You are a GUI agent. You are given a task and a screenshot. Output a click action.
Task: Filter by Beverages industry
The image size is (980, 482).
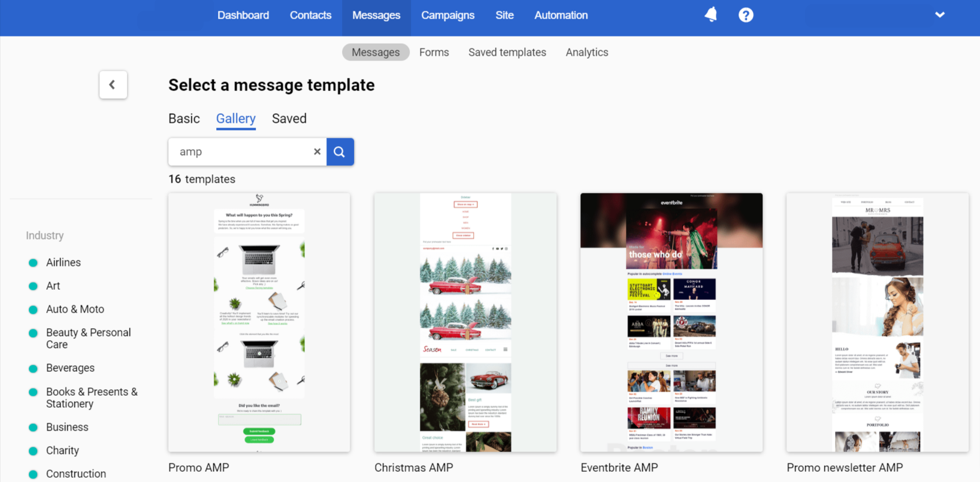70,368
